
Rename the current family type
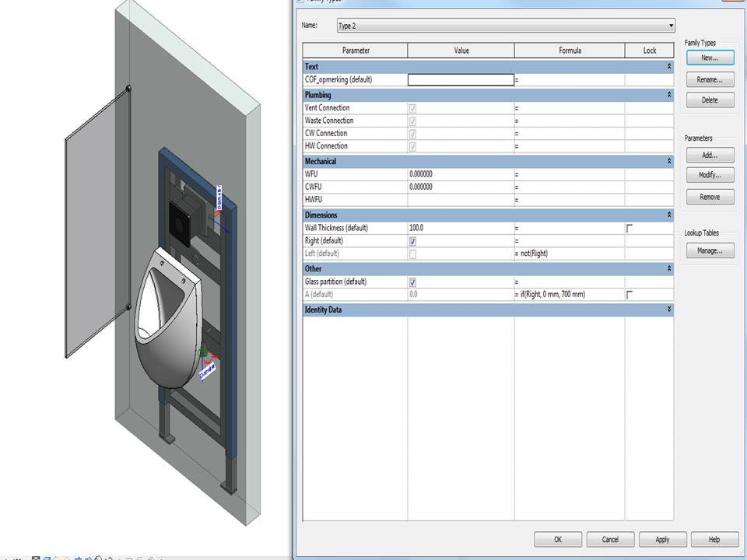pos(709,79)
